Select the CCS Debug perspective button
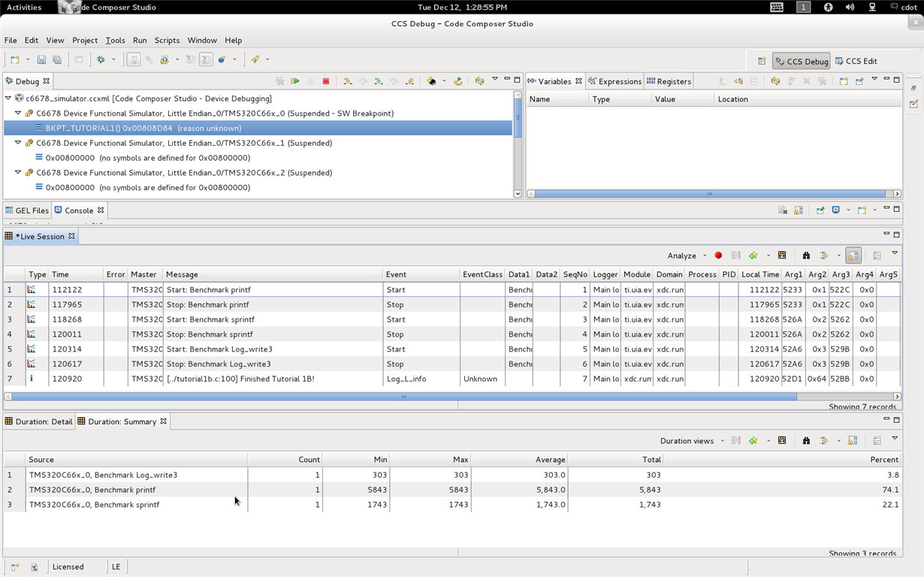Screen dimensions: 924x577 coord(802,61)
